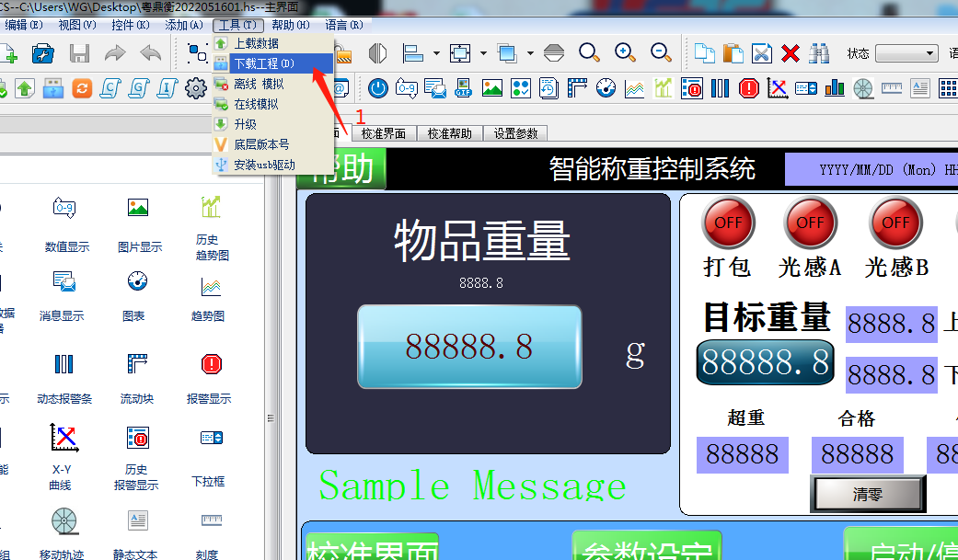Open the 控件(K) menu
Image resolution: width=958 pixels, height=560 pixels.
[130, 25]
